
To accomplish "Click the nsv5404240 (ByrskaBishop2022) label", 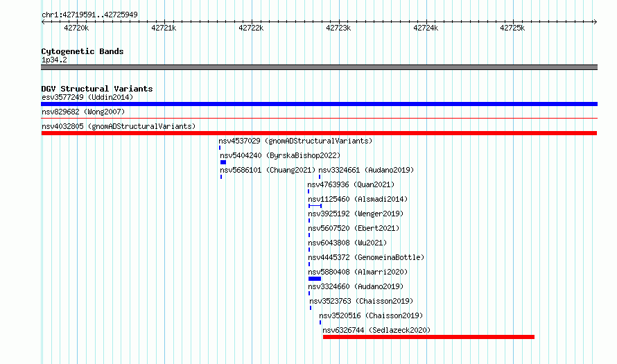I will click(x=280, y=155).
